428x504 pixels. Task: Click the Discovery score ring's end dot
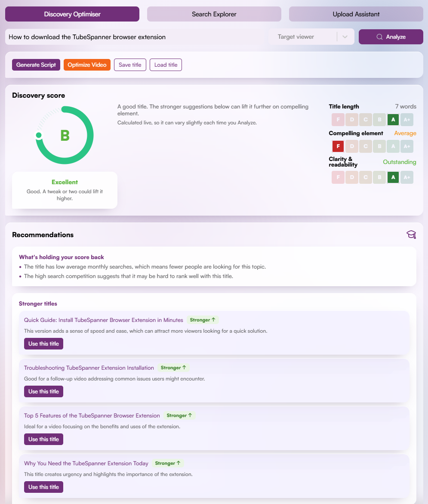coord(39,135)
